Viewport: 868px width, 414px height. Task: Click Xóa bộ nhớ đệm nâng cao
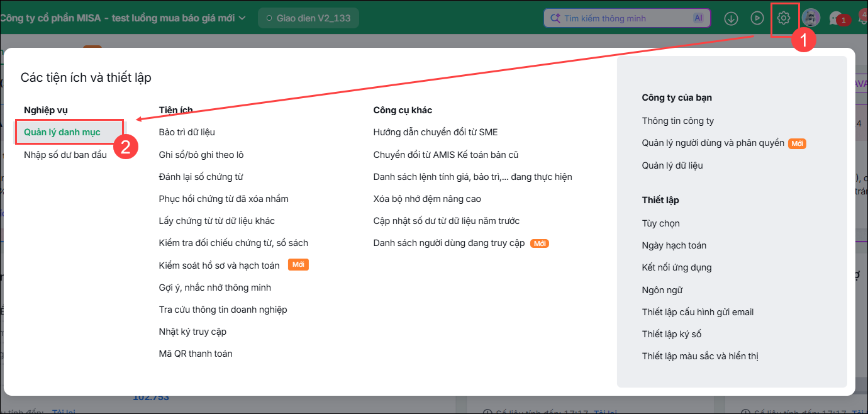pyautogui.click(x=427, y=199)
